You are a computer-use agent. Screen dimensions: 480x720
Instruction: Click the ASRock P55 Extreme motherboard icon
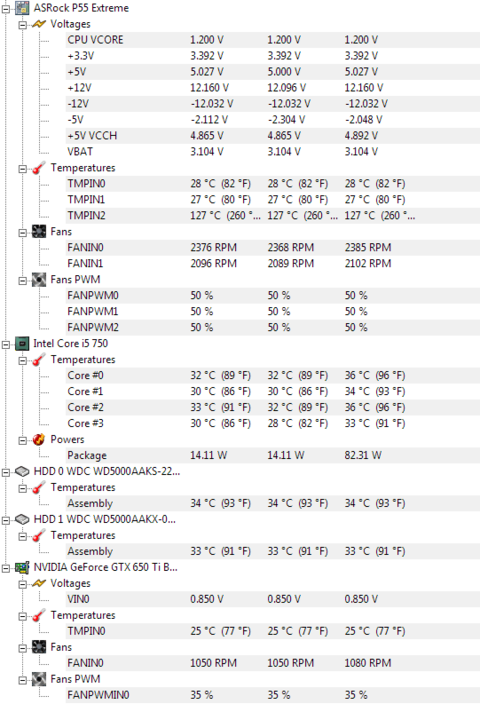tap(22, 8)
